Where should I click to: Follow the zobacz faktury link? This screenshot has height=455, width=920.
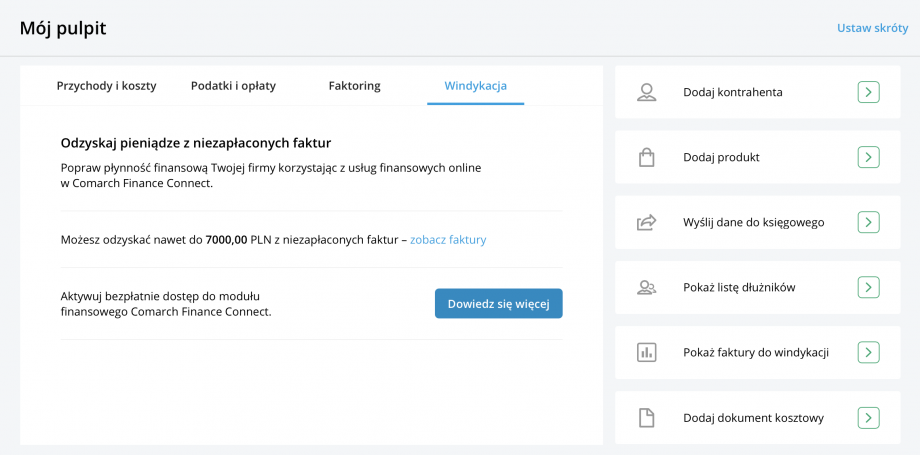[x=448, y=240]
